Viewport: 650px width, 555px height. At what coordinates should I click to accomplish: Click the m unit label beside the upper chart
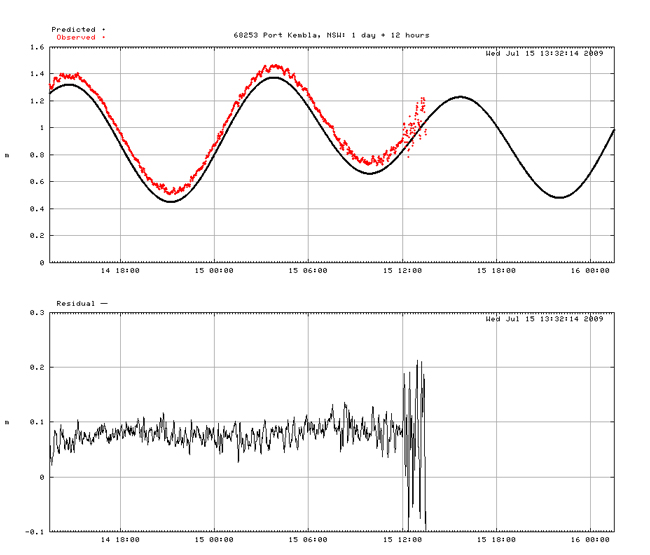(x=7, y=155)
